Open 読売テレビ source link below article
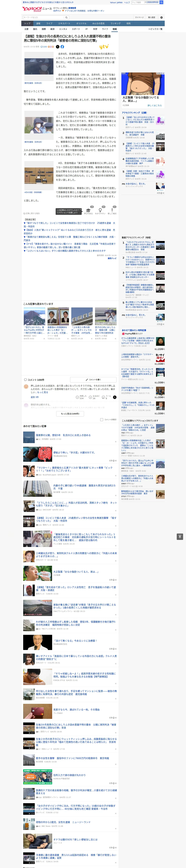This screenshot has height=868, width=186. [112, 258]
